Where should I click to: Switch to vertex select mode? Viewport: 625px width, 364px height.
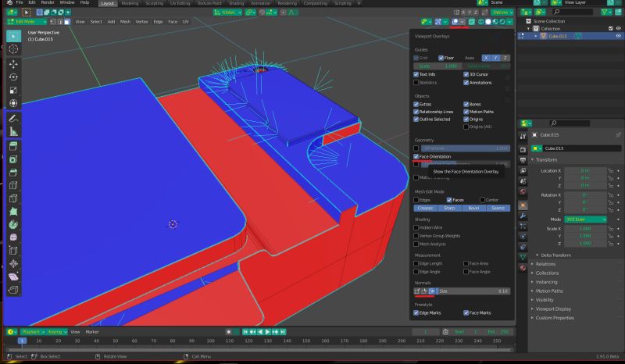[53, 22]
